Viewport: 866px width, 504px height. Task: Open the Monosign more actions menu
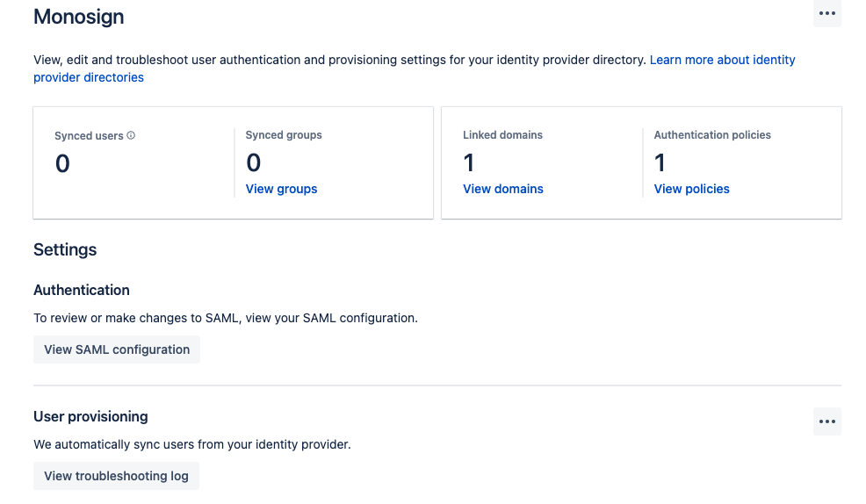pyautogui.click(x=826, y=13)
